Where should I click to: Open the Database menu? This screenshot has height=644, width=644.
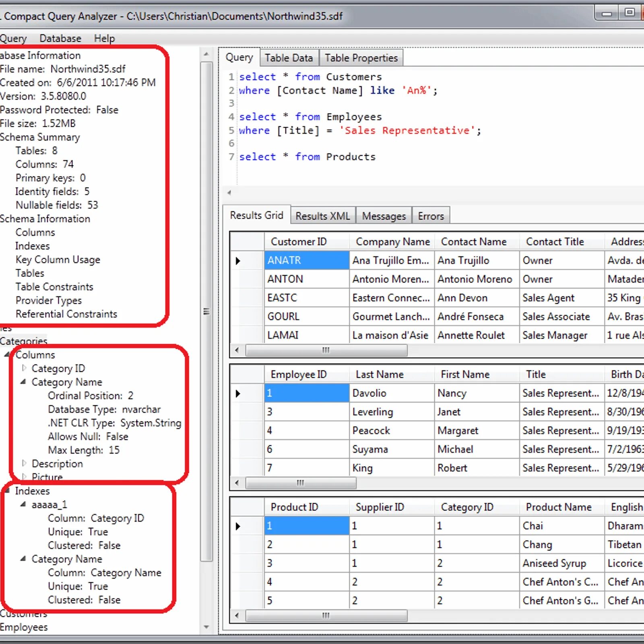(x=60, y=38)
